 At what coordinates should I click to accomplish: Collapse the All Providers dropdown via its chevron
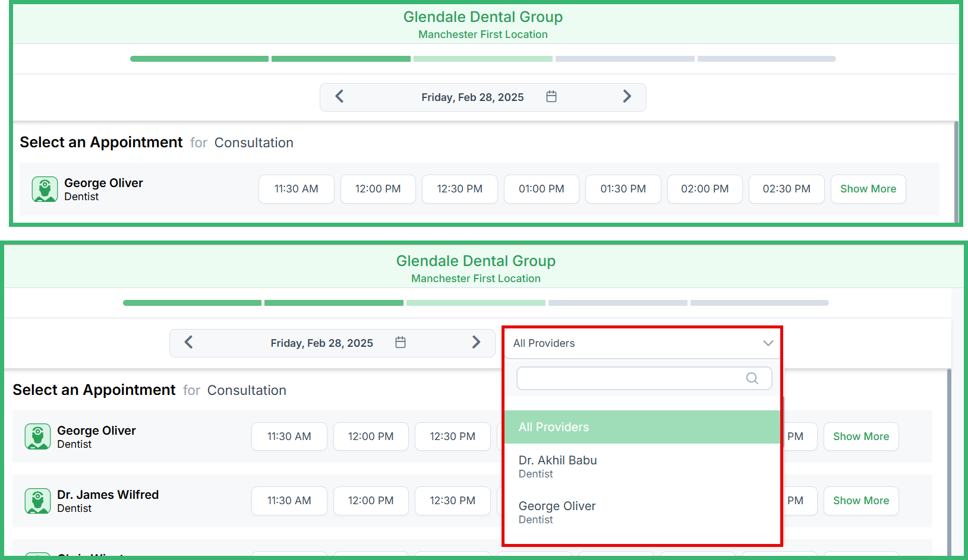(768, 343)
